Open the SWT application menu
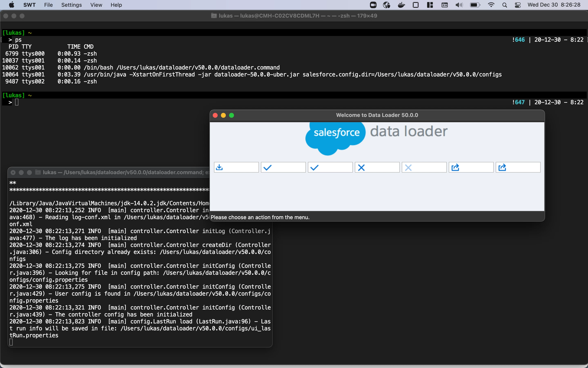 click(29, 5)
